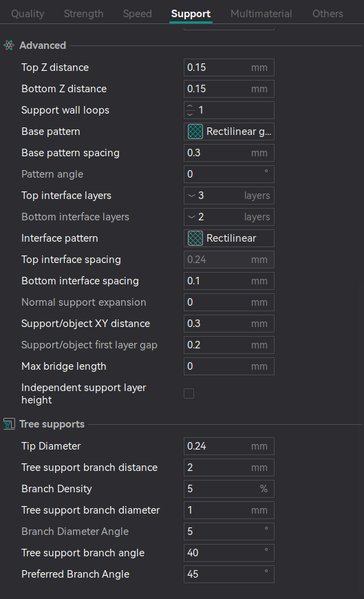364x599 pixels.
Task: Click the Top Z distance field
Action: tap(229, 68)
